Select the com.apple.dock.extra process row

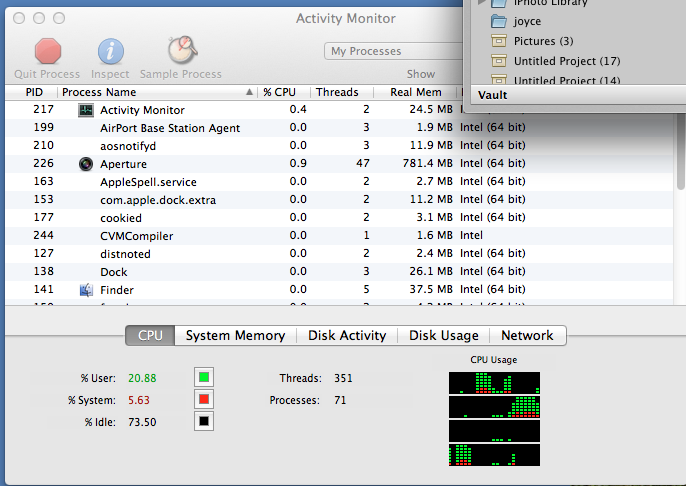tap(339, 199)
